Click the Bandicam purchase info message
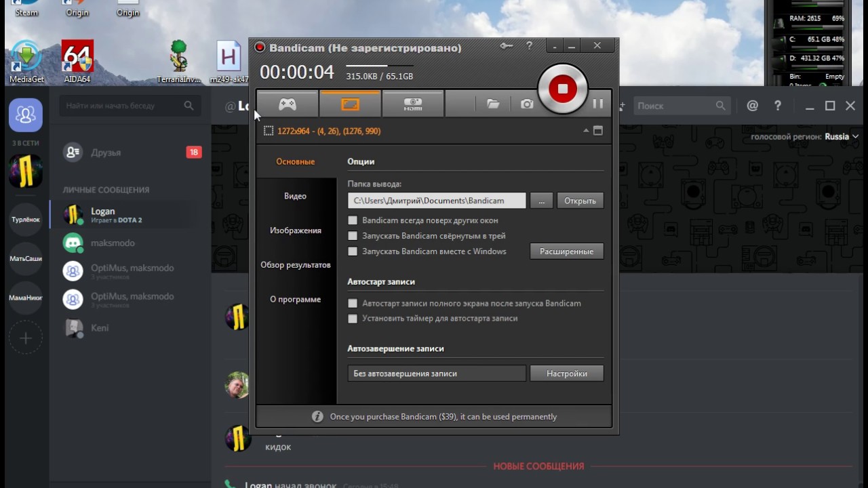The width and height of the screenshot is (868, 488). 443,417
